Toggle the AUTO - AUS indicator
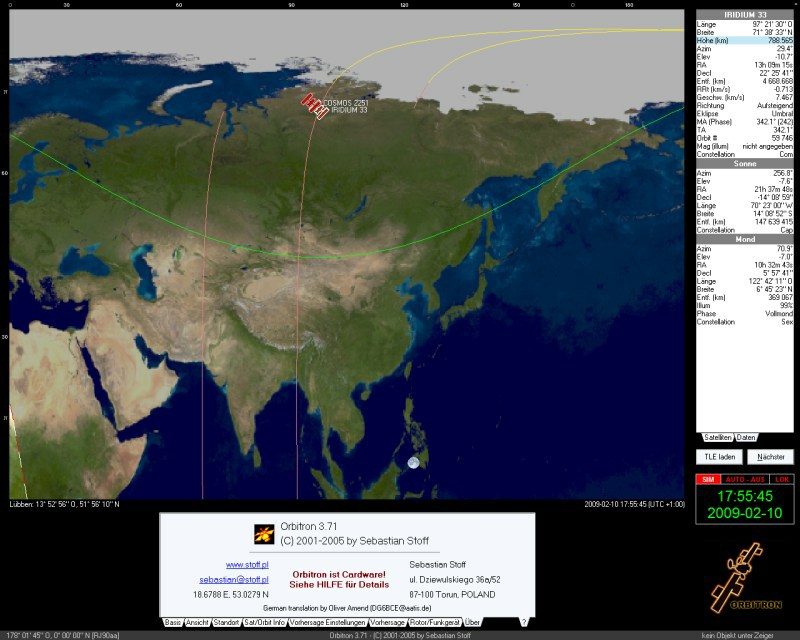The width and height of the screenshot is (800, 640). tap(745, 479)
